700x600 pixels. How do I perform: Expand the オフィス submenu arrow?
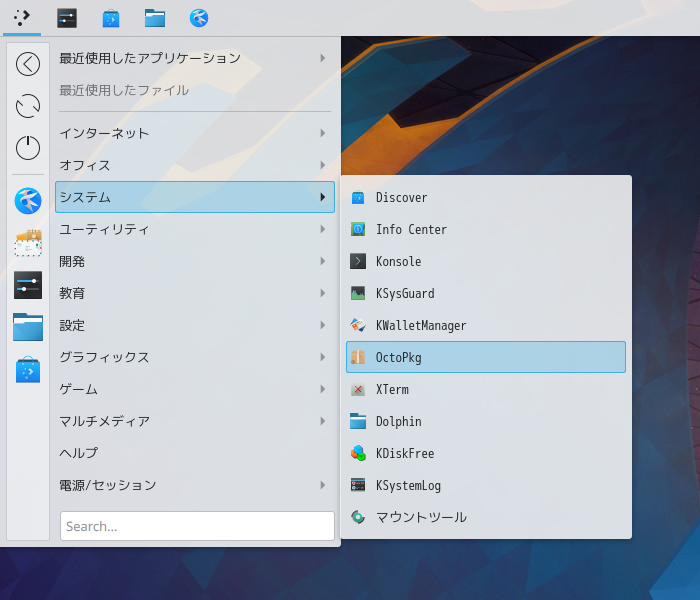(322, 165)
